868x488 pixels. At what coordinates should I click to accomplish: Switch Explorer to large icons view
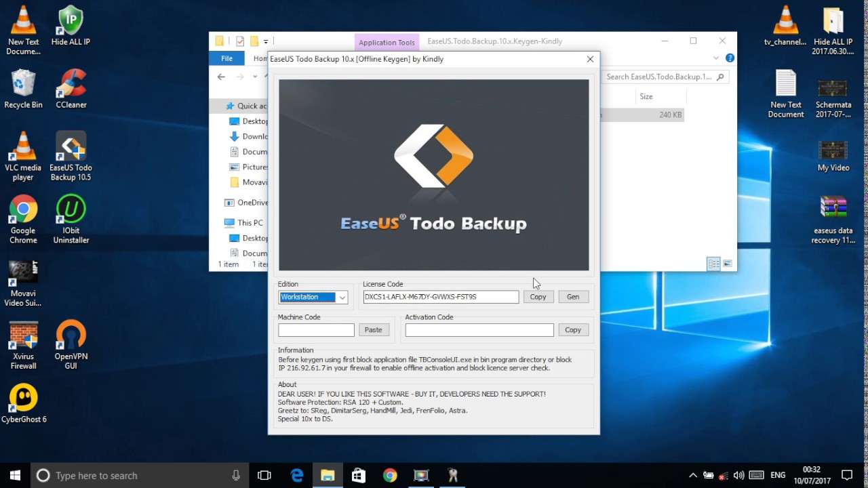pyautogui.click(x=728, y=264)
